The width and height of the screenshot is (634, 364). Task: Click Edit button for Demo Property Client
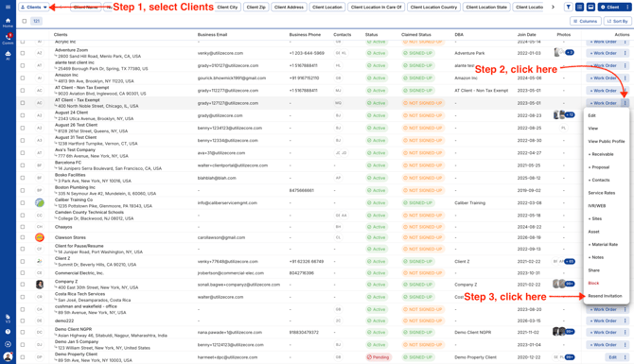613,357
